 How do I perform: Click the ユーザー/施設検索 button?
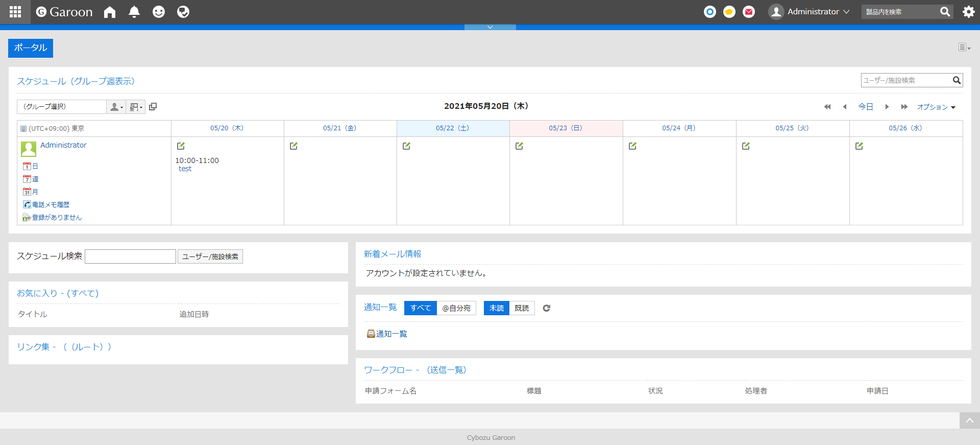[210, 256]
